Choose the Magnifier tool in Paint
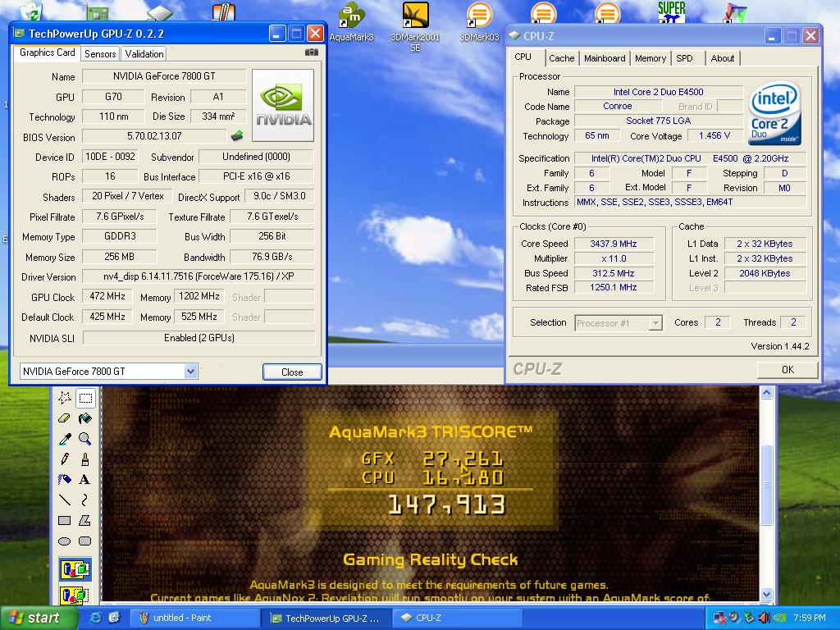Viewport: 840px width, 630px height. [85, 439]
